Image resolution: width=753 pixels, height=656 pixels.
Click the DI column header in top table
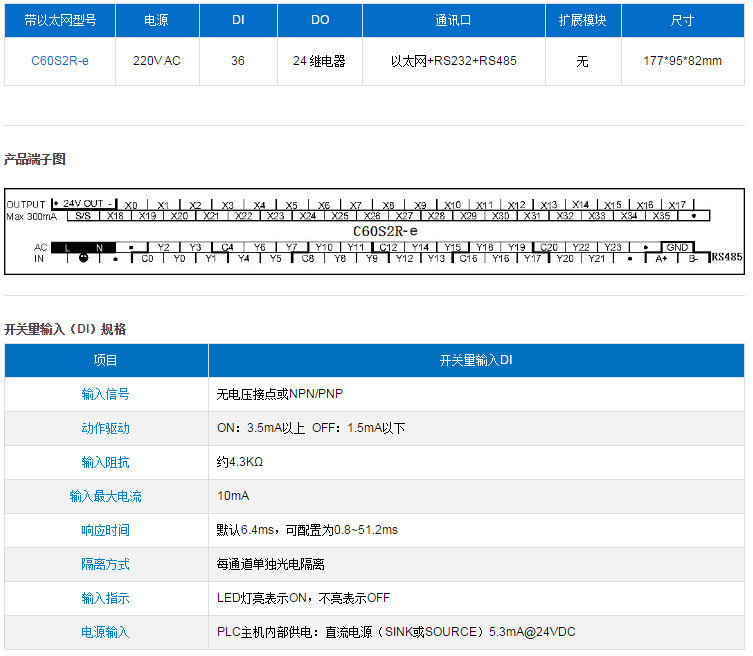coord(238,20)
